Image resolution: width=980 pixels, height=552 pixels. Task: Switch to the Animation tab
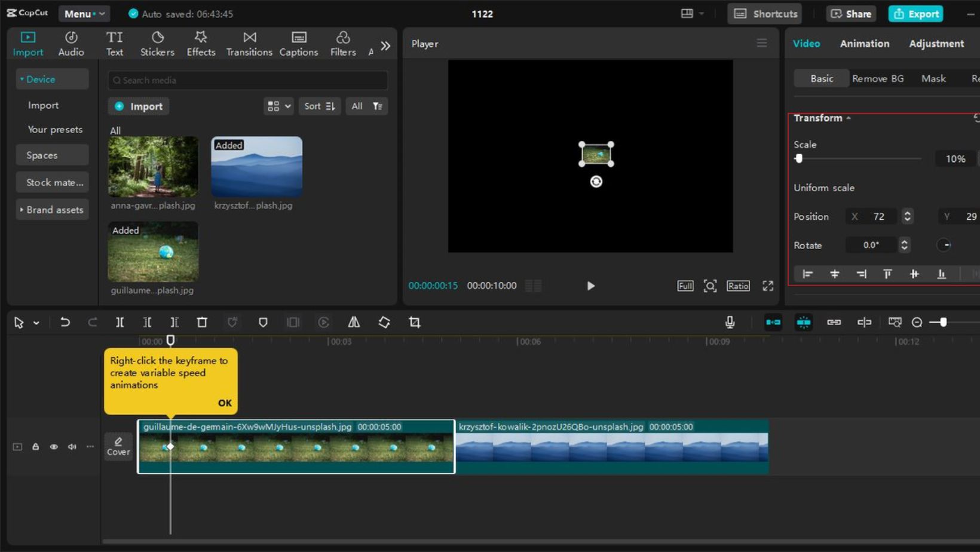[864, 44]
